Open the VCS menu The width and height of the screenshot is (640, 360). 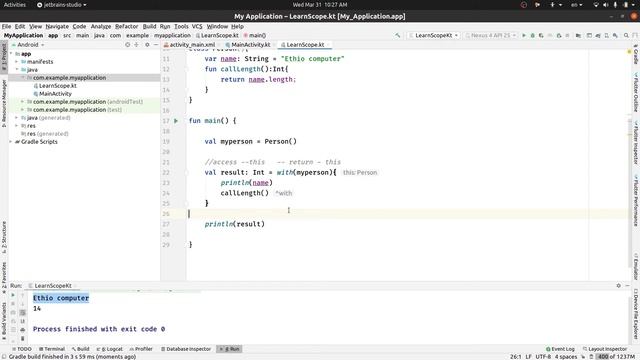tap(197, 27)
